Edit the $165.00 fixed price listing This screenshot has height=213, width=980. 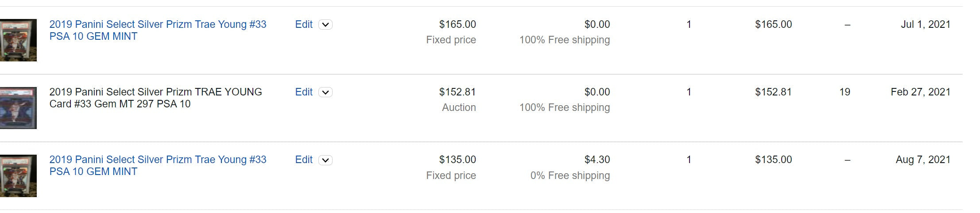click(x=304, y=24)
